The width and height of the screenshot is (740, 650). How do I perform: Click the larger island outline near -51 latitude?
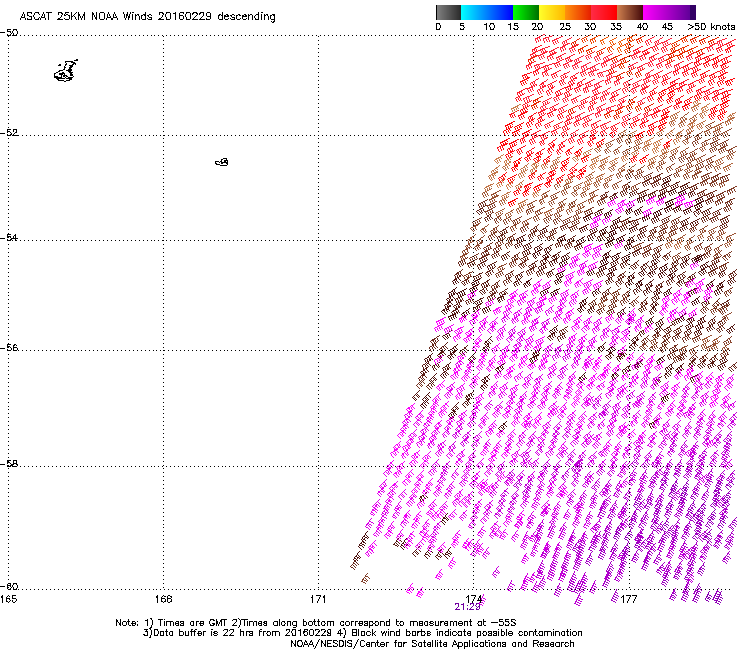click(66, 71)
